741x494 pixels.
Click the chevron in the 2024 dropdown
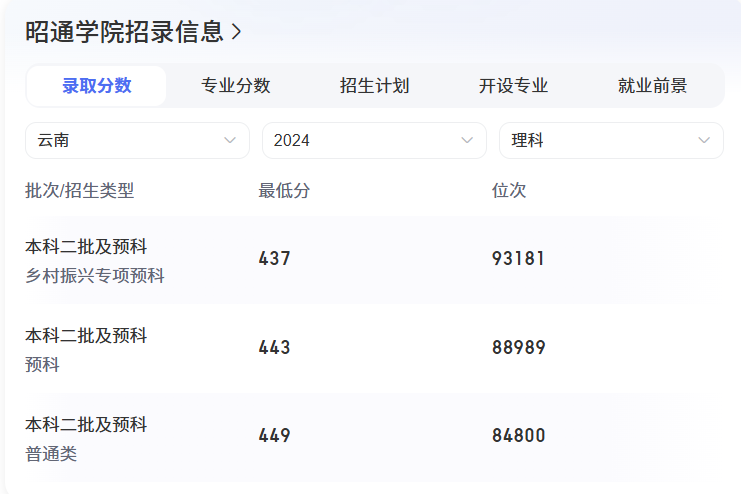tap(467, 141)
